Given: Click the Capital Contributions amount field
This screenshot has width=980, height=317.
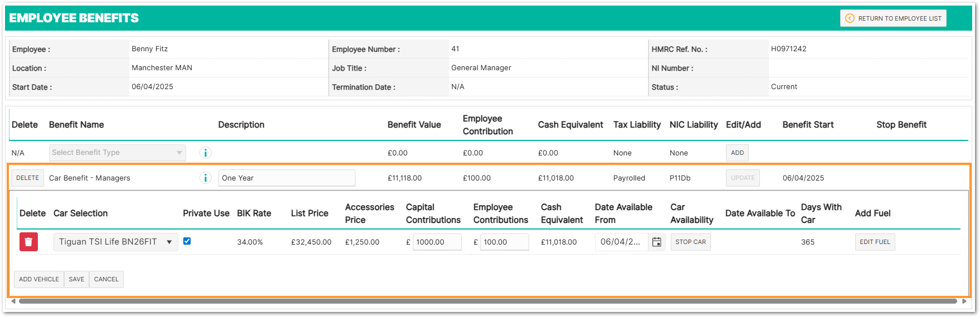Looking at the screenshot, I should coord(437,242).
